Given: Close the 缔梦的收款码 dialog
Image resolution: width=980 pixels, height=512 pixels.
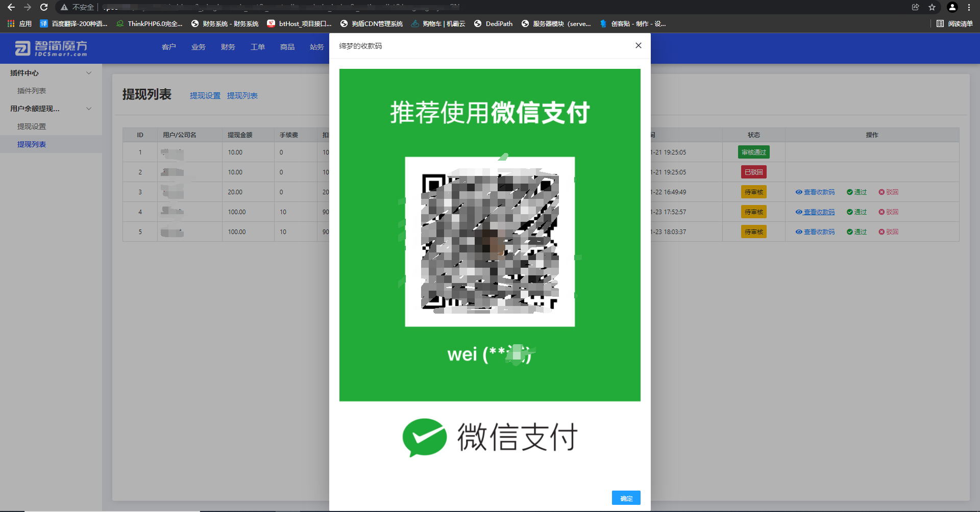Looking at the screenshot, I should point(638,45).
